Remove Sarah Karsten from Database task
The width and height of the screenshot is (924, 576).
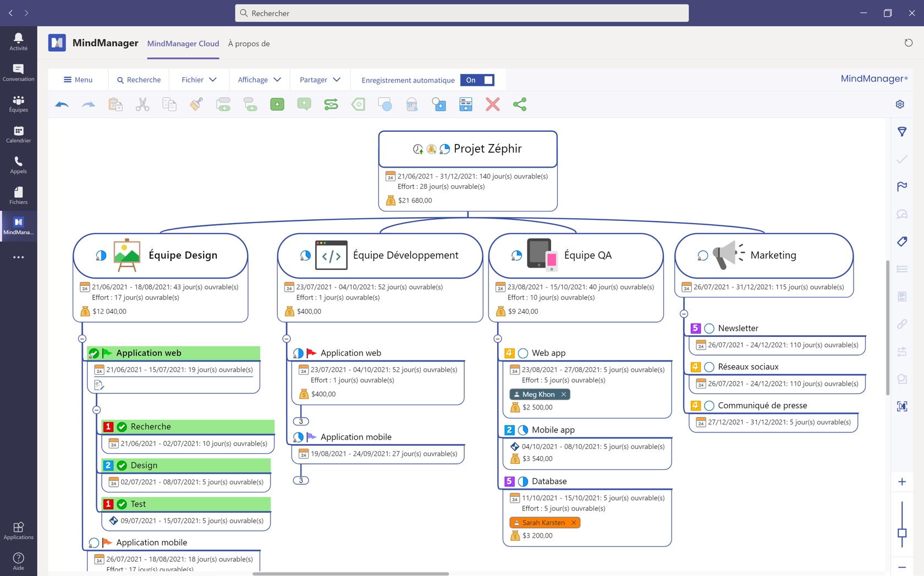pyautogui.click(x=574, y=522)
